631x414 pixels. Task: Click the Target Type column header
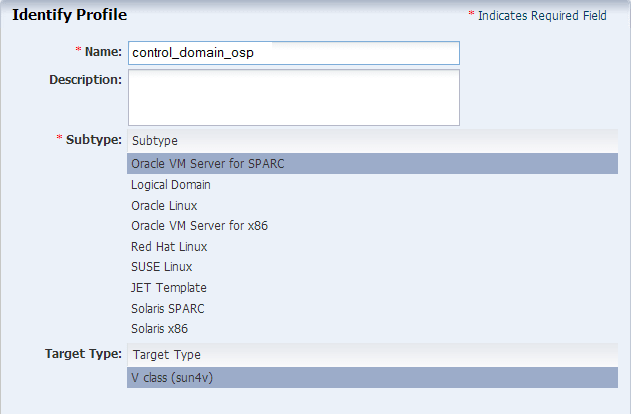(372, 355)
